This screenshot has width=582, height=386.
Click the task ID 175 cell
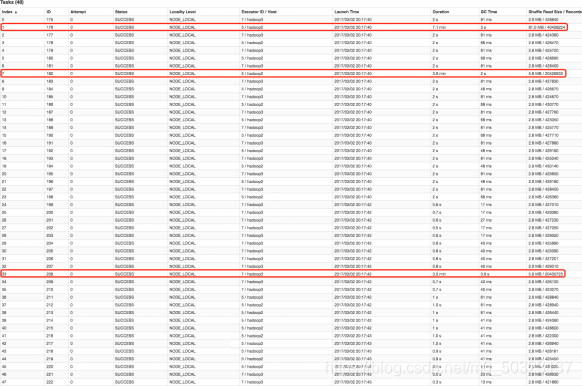pos(50,20)
